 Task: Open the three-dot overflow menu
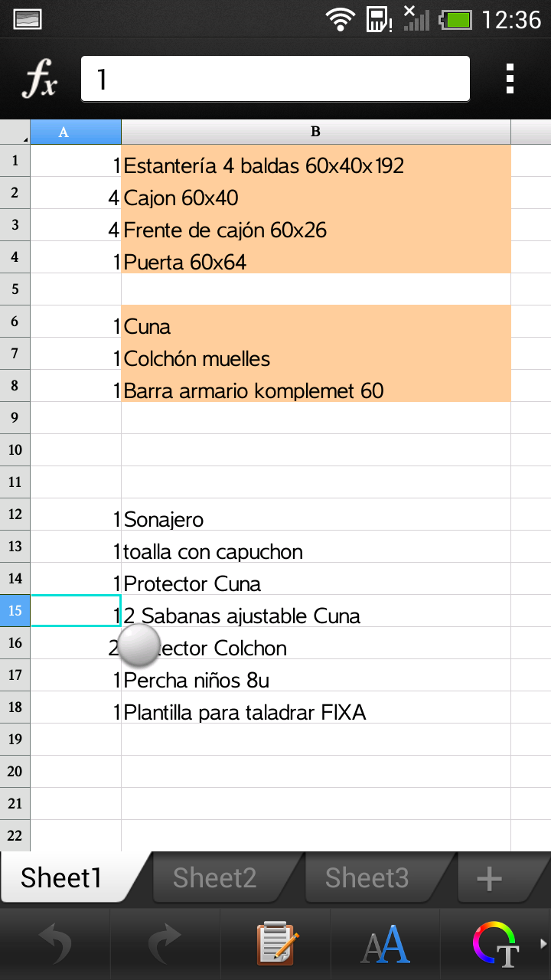coord(510,79)
